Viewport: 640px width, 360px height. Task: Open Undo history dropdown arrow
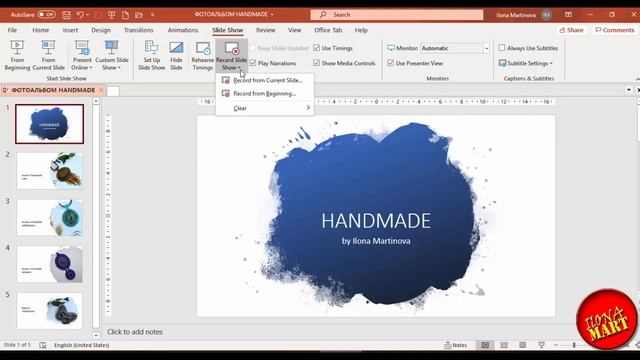coord(88,15)
